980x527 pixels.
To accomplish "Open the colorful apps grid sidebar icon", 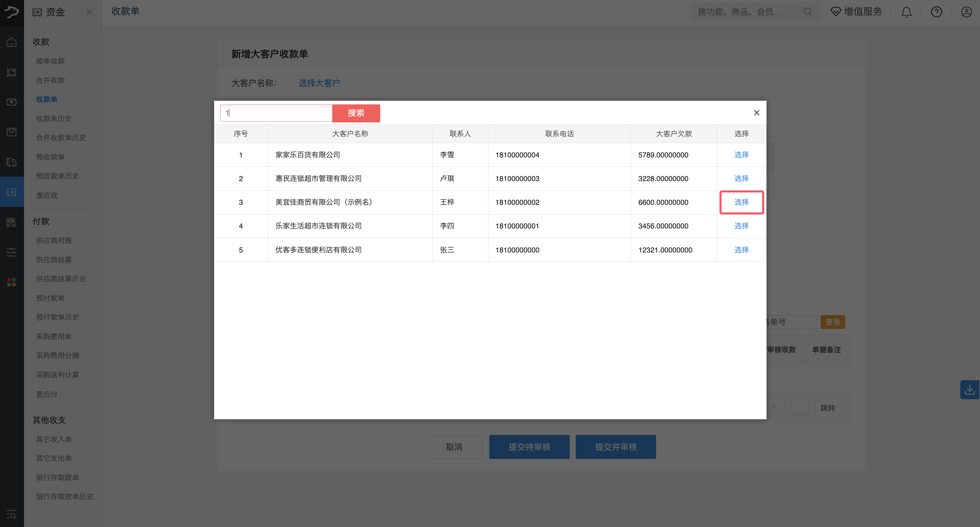I will click(11, 282).
